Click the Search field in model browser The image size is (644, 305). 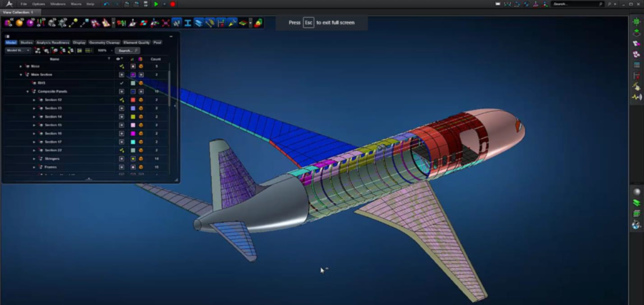(127, 50)
